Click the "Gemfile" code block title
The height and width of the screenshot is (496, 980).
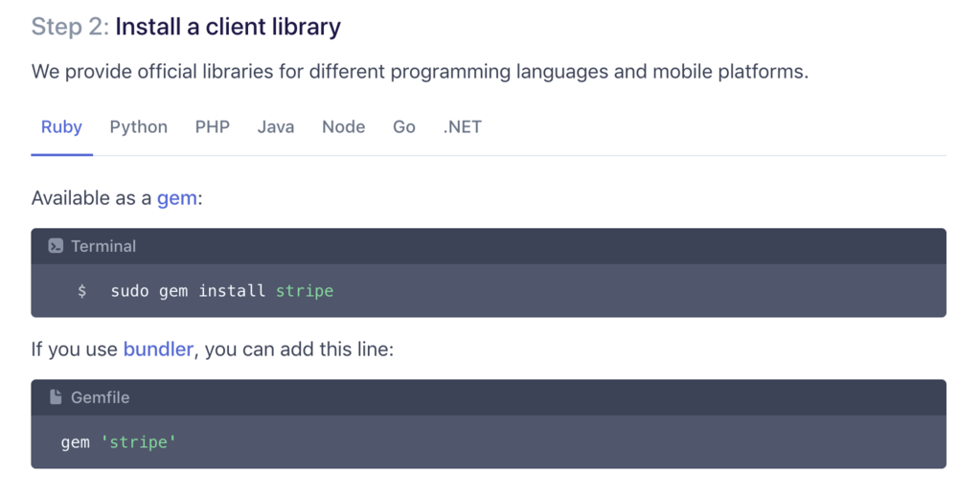click(100, 397)
